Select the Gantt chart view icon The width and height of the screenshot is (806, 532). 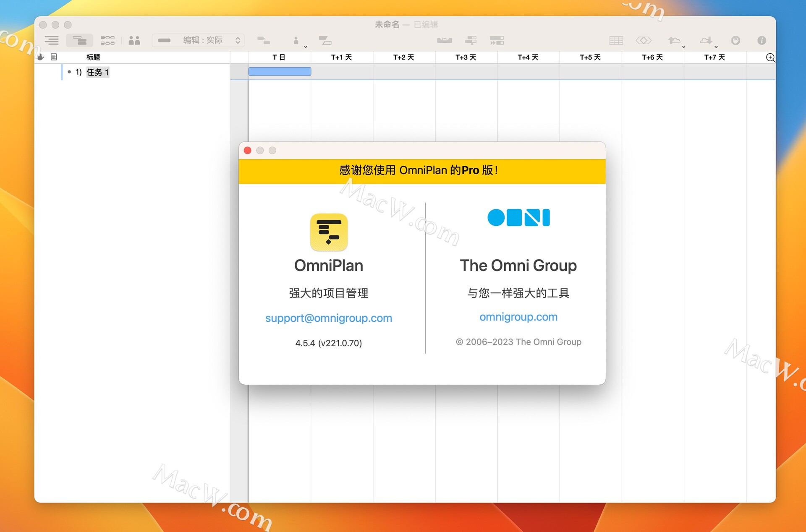point(79,40)
